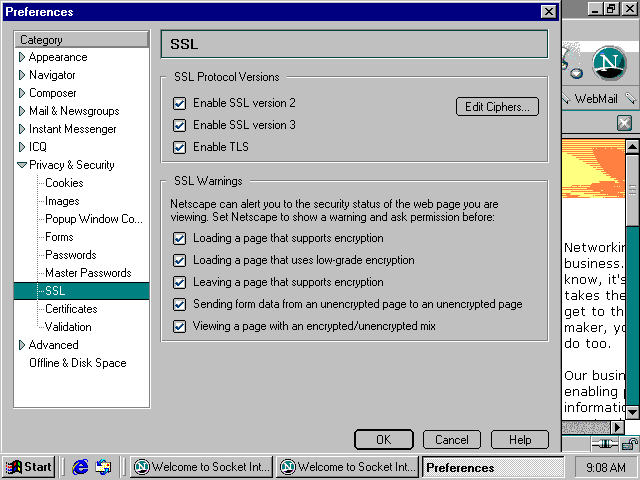640x480 pixels.
Task: Toggle Sending form data from unencrypted page warning
Action: coord(180,304)
